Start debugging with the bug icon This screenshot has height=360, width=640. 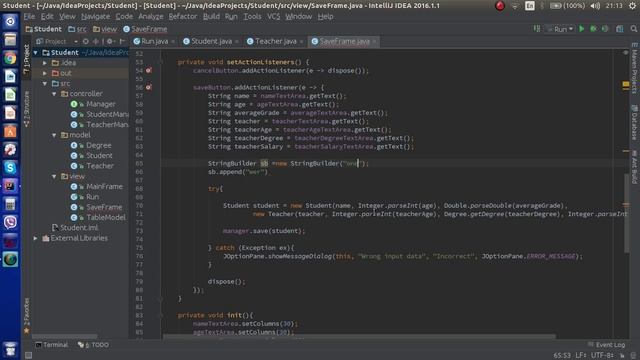click(x=593, y=29)
